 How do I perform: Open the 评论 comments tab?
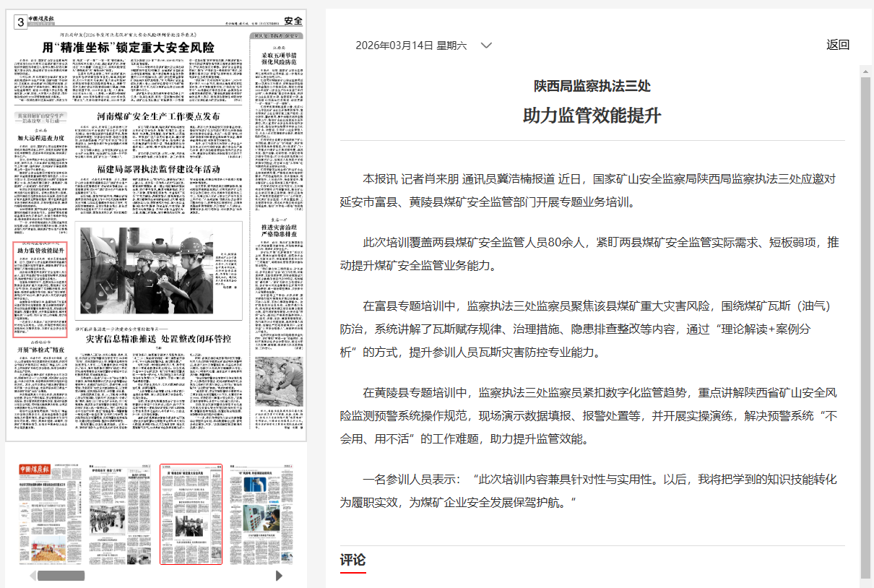point(353,560)
